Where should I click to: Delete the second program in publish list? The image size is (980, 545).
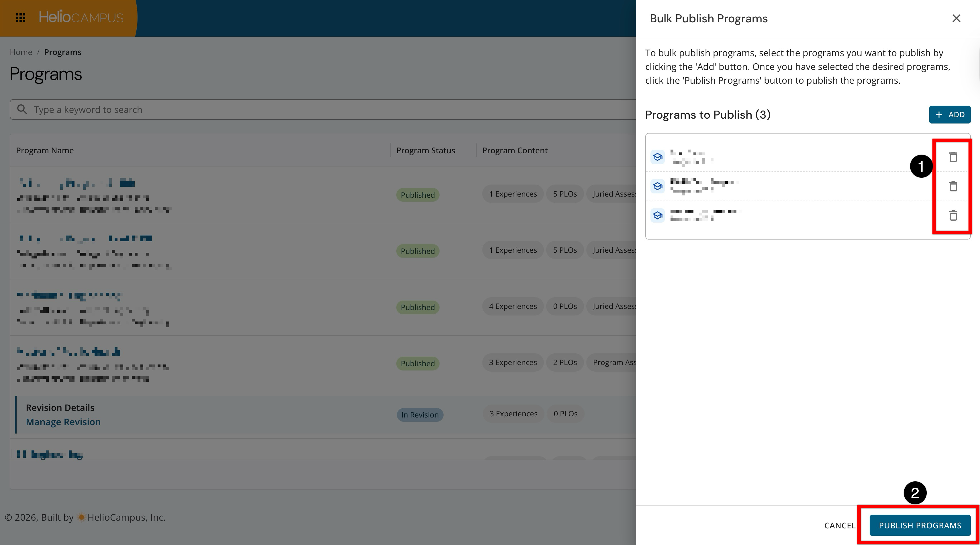[953, 186]
